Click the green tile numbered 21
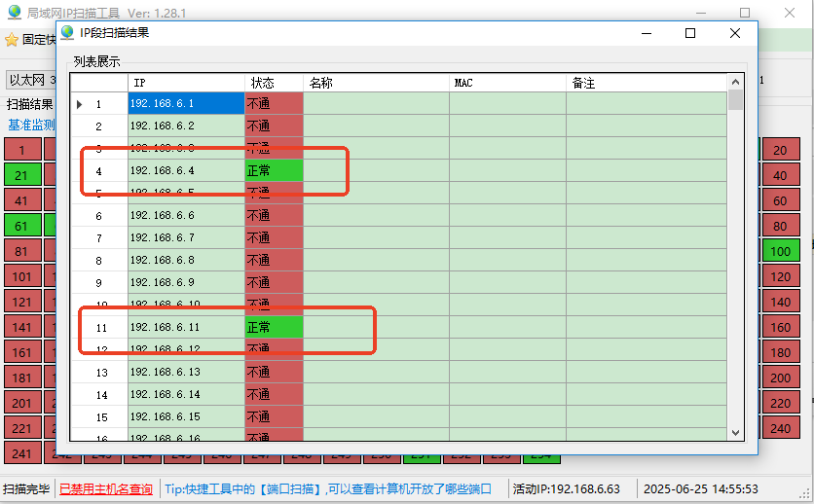The image size is (814, 504). tap(22, 175)
